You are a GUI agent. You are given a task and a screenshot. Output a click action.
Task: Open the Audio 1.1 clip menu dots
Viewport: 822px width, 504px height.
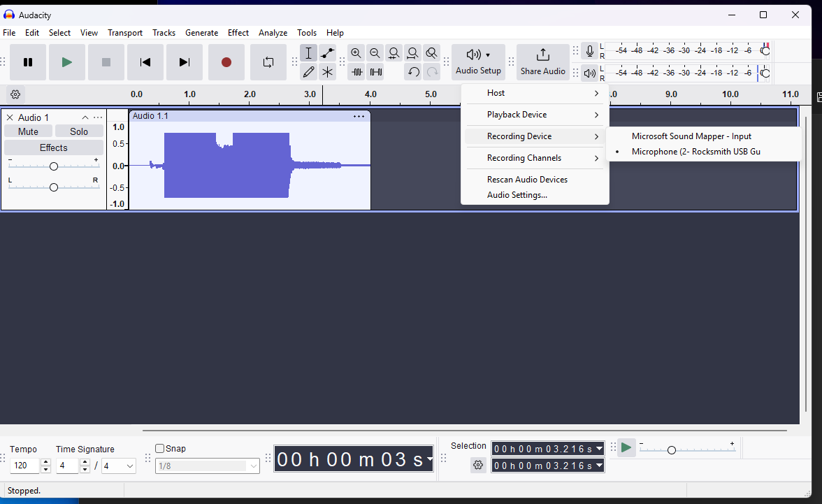(x=359, y=117)
